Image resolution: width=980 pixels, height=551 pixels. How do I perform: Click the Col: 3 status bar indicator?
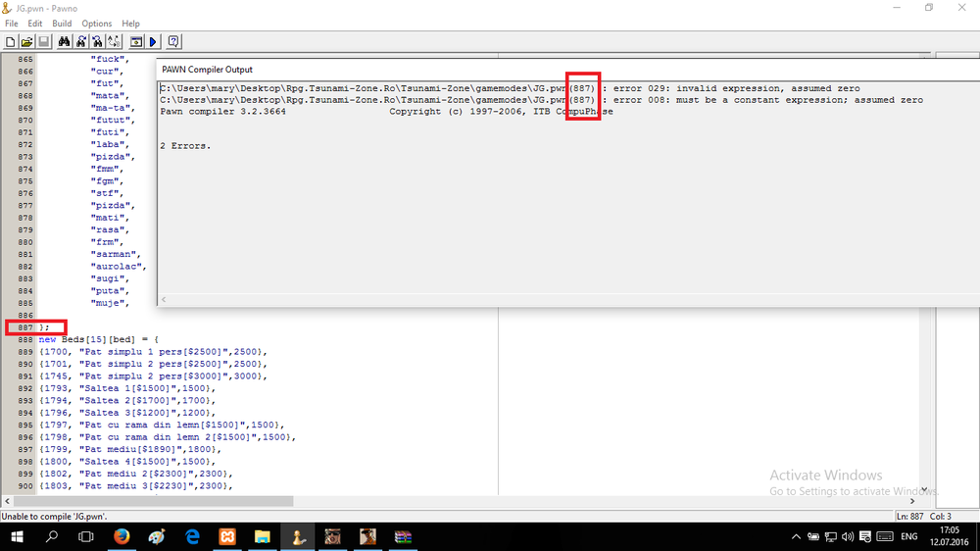[941, 517]
